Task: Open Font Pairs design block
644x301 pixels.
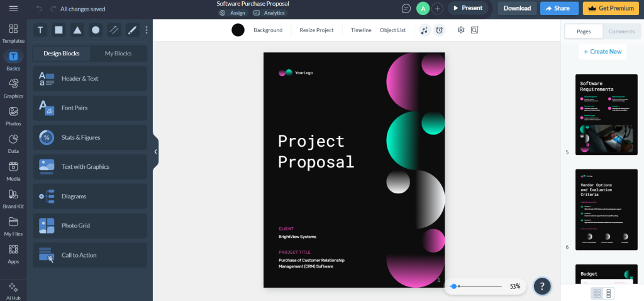Action: [90, 108]
